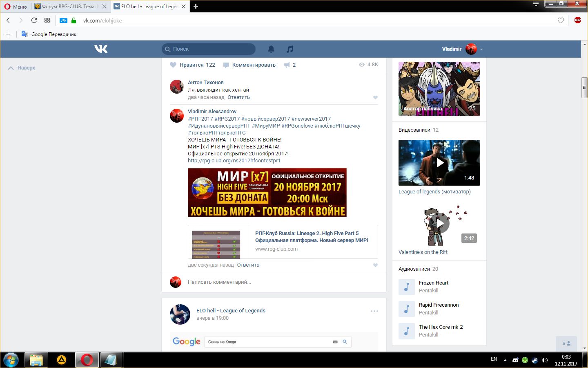
Task: Open the friends online chat button
Action: [566, 343]
